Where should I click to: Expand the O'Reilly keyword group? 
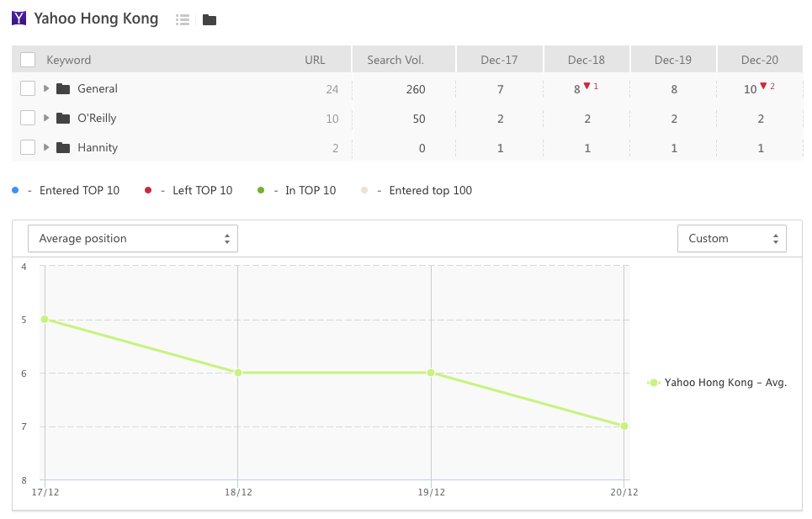pos(46,118)
